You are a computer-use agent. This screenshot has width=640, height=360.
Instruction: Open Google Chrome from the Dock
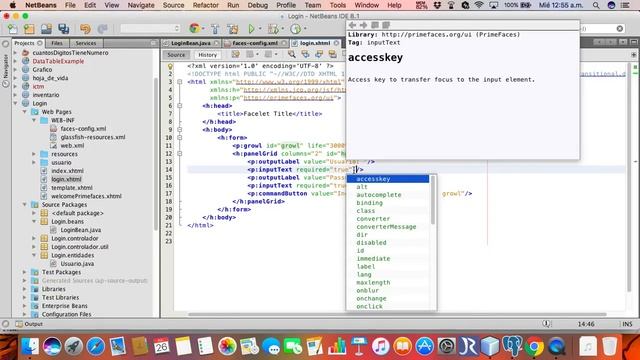coord(534,346)
